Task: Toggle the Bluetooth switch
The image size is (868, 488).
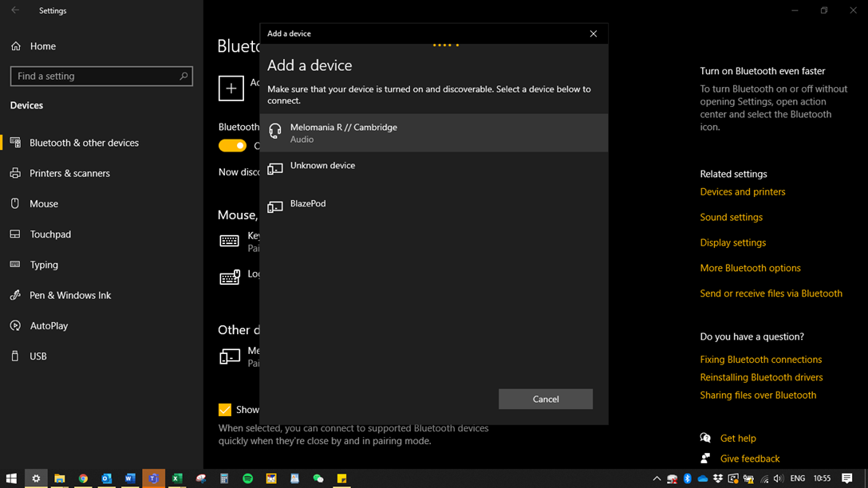Action: tap(232, 145)
